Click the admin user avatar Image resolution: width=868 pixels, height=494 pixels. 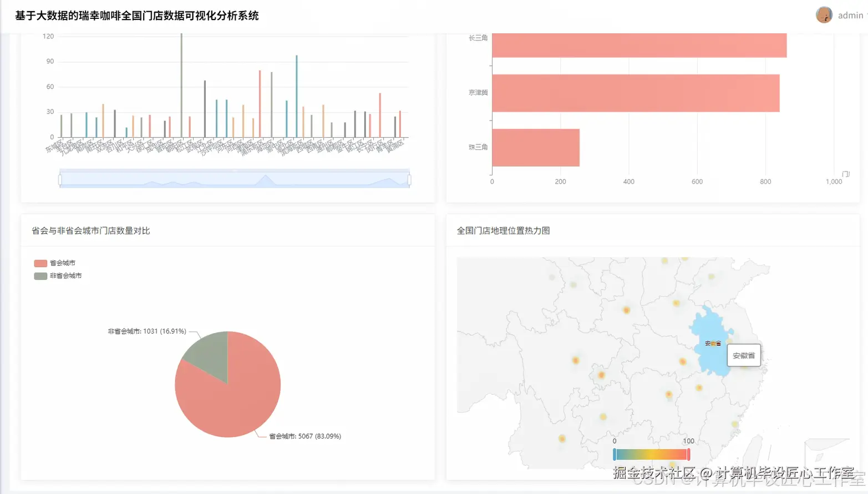coord(824,15)
